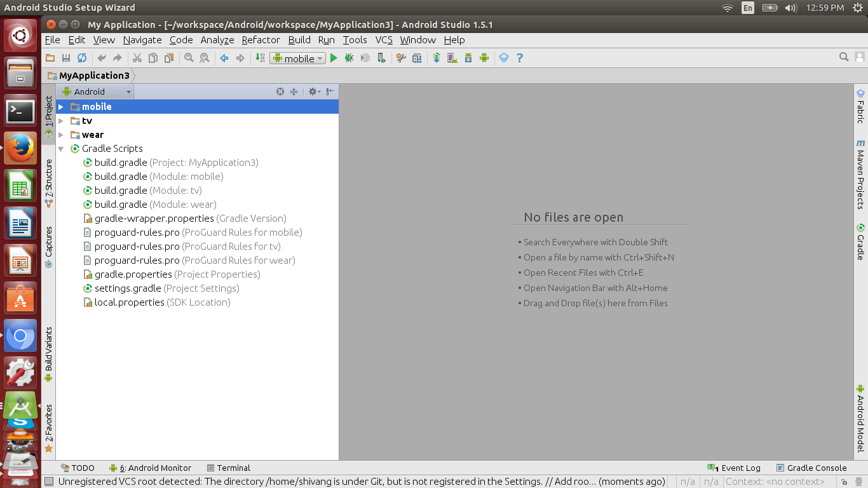Open the File menu

click(x=53, y=39)
